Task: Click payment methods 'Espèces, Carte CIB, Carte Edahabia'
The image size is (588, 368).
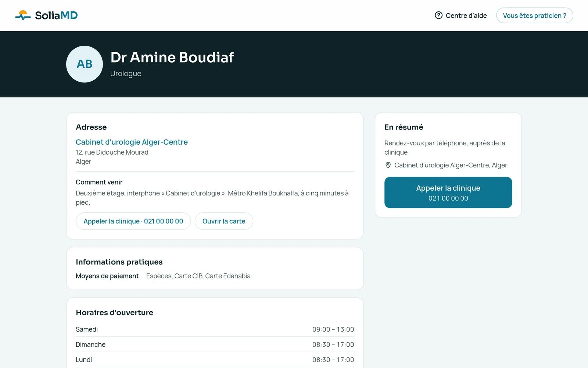Action: (198, 276)
